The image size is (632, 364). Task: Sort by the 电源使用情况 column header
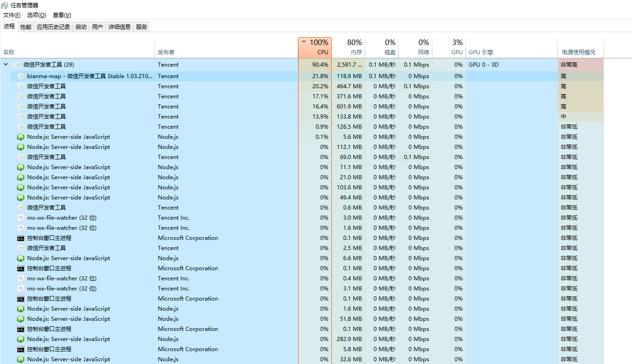[580, 48]
